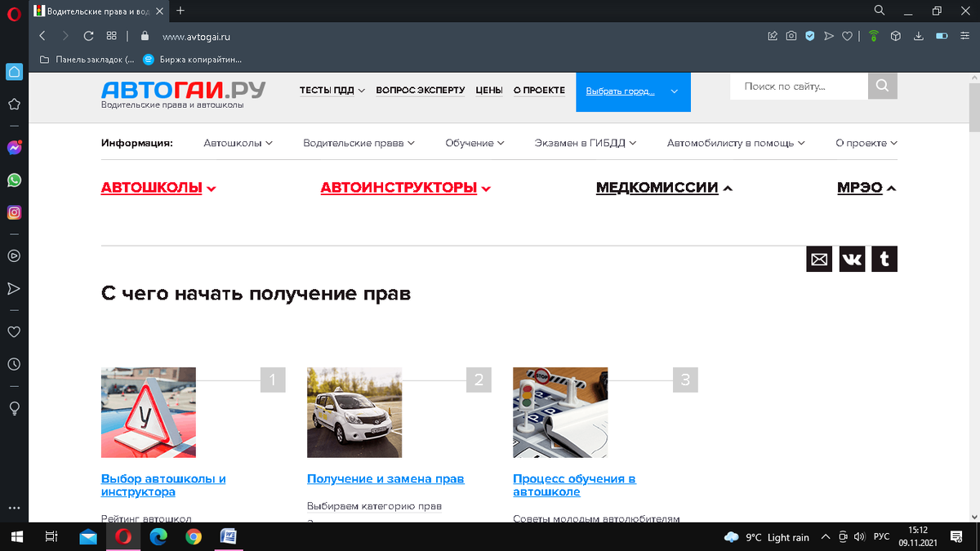Share by email with the envelope icon
Viewport: 980px width, 551px height.
tap(819, 260)
